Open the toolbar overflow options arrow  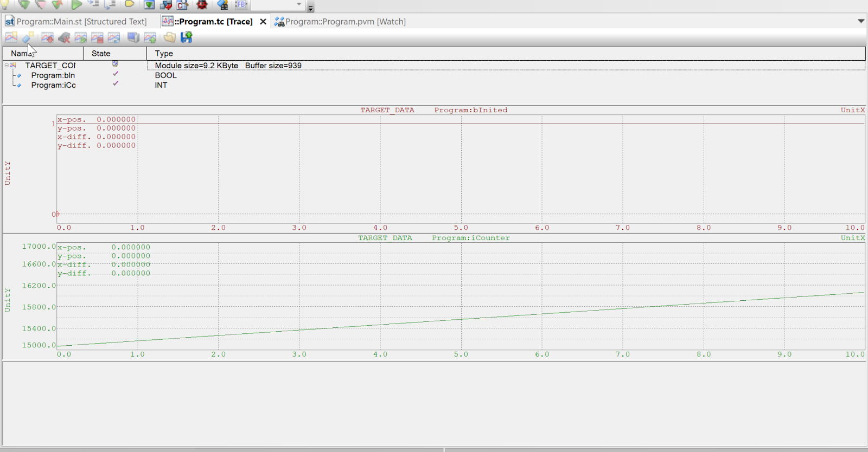310,8
